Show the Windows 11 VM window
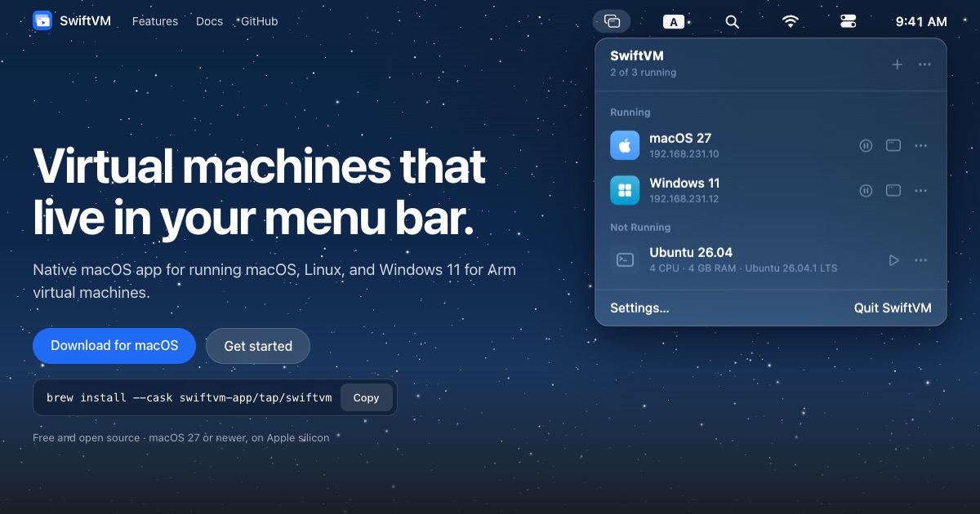 click(x=893, y=190)
